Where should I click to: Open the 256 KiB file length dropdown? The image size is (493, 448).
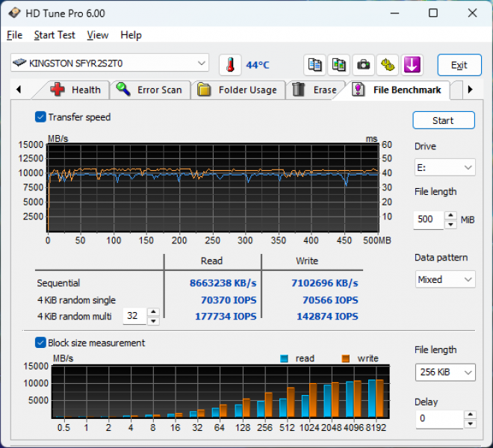tap(445, 373)
